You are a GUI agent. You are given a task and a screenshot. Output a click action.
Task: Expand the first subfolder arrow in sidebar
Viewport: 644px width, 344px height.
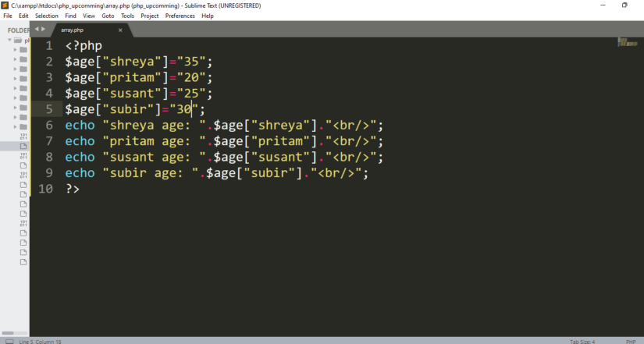(15, 49)
